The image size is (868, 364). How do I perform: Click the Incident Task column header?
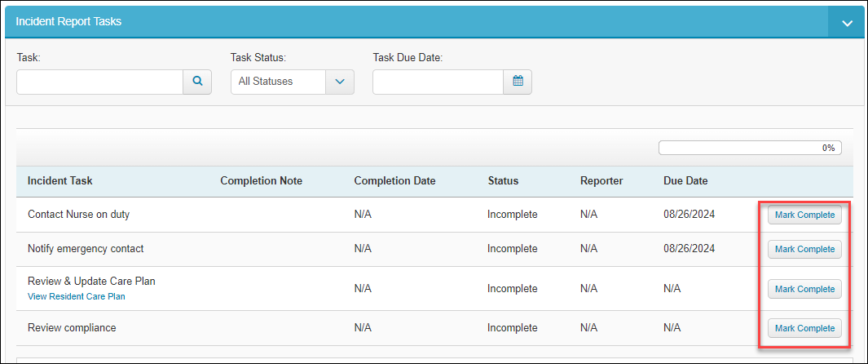point(59,180)
